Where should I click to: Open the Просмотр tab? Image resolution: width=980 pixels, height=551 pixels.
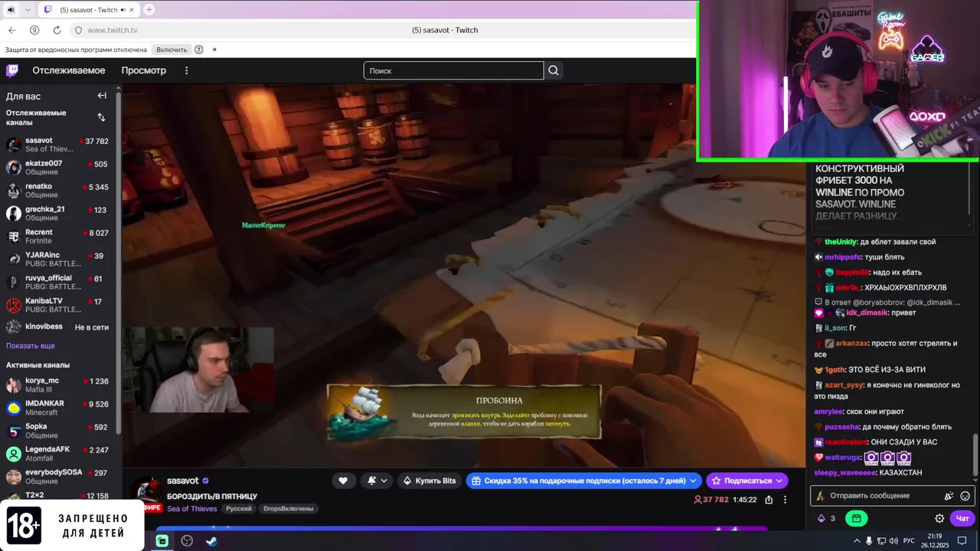143,70
